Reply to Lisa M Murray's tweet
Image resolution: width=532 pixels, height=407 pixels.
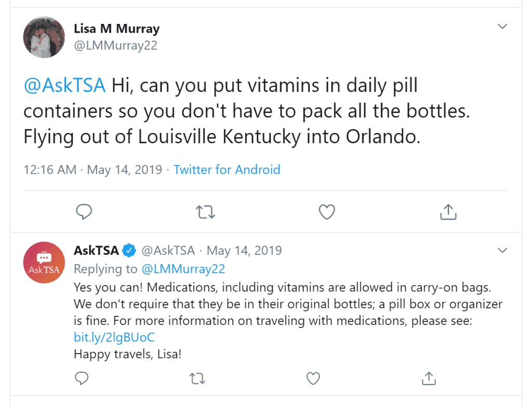[84, 212]
